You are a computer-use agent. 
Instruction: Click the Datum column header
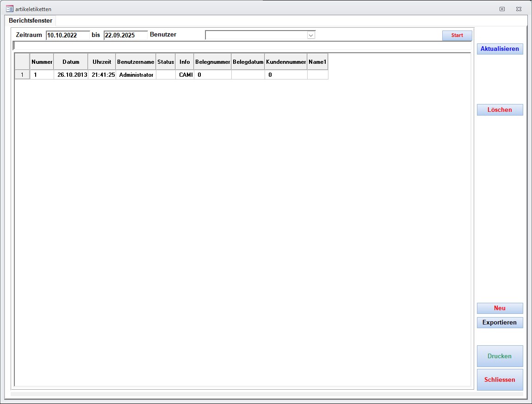coord(71,62)
